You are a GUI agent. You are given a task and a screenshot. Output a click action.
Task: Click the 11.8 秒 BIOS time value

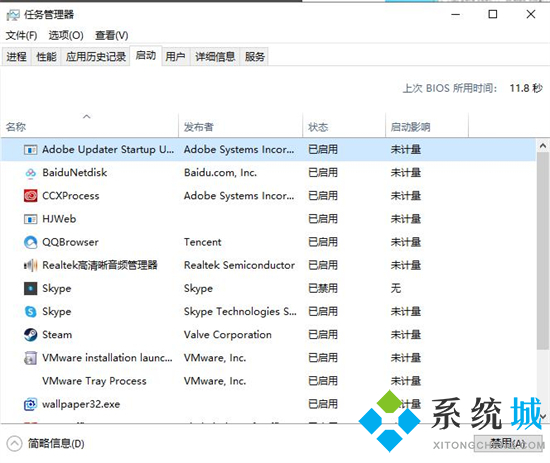(x=526, y=88)
